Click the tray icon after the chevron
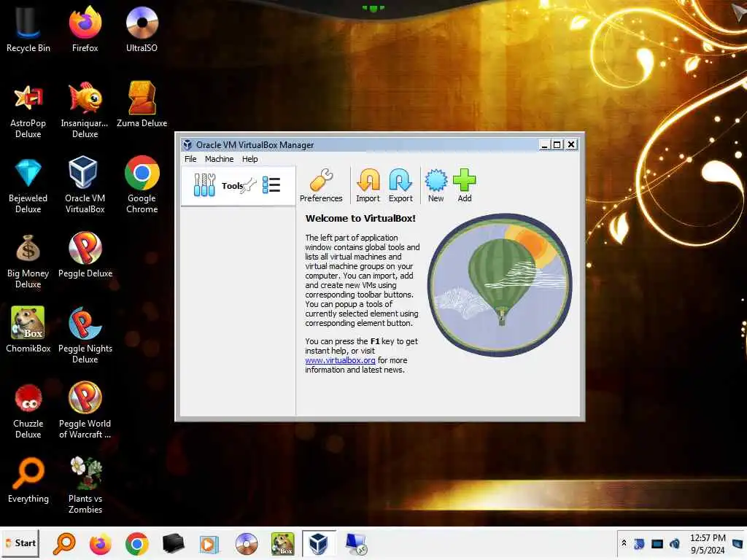Image resolution: width=747 pixels, height=560 pixels. [x=639, y=543]
